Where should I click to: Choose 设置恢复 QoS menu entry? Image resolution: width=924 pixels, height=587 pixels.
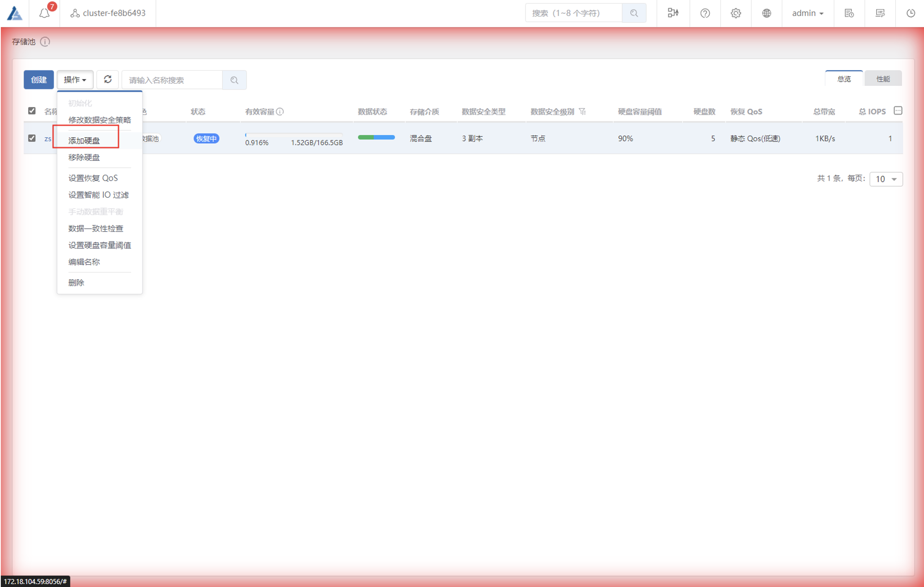click(x=93, y=178)
